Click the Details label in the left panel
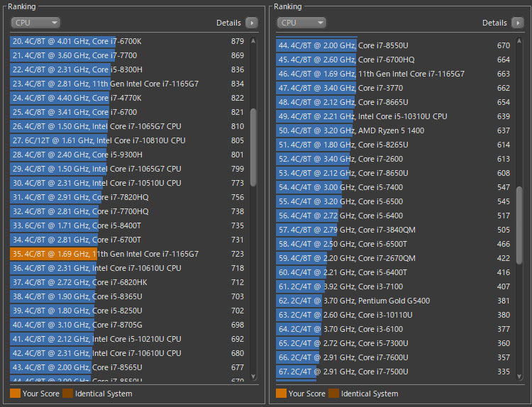This screenshot has height=407, width=532. coord(228,23)
